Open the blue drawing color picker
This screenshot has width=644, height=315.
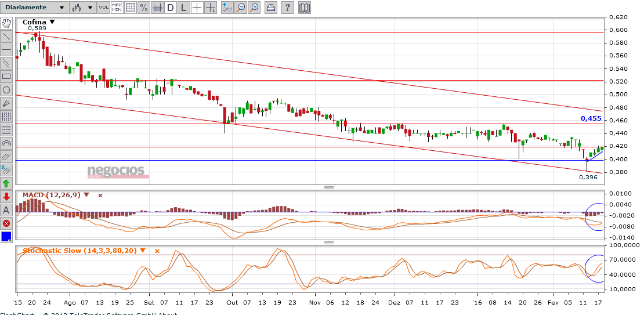(6, 237)
